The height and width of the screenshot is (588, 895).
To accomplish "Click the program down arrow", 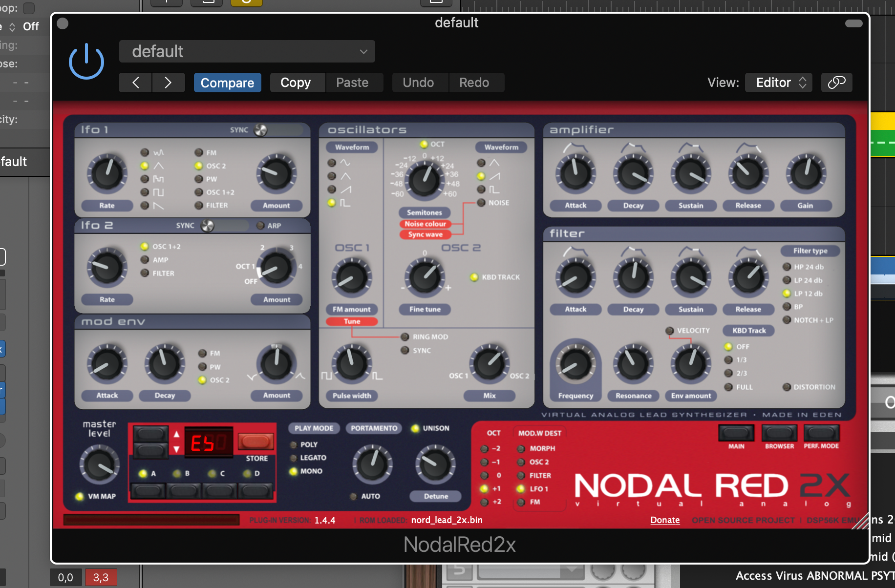I will click(176, 449).
